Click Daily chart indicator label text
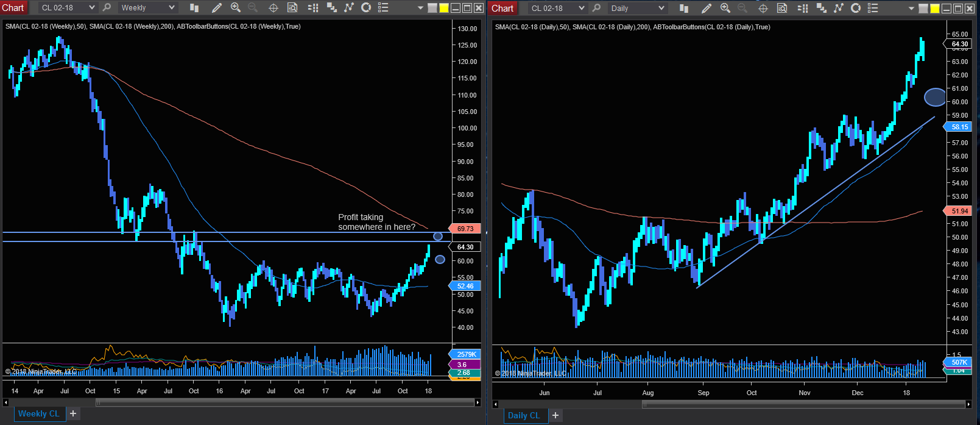Image resolution: width=980 pixels, height=425 pixels. point(632,27)
